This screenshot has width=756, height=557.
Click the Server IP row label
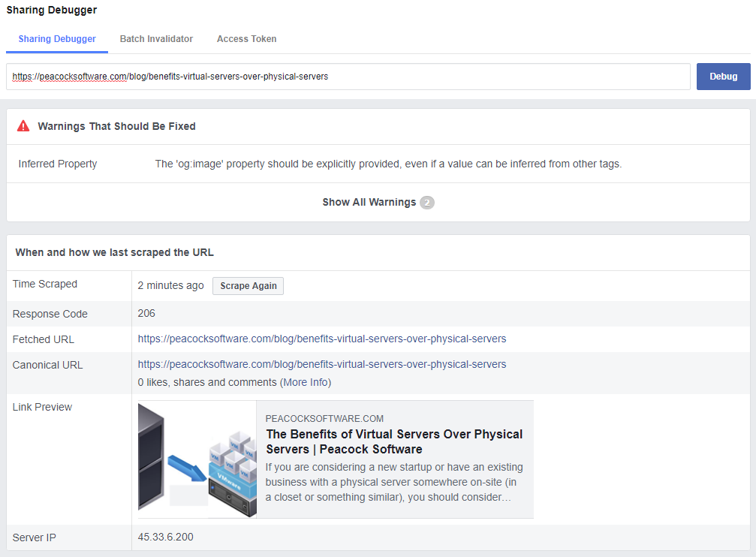(35, 537)
